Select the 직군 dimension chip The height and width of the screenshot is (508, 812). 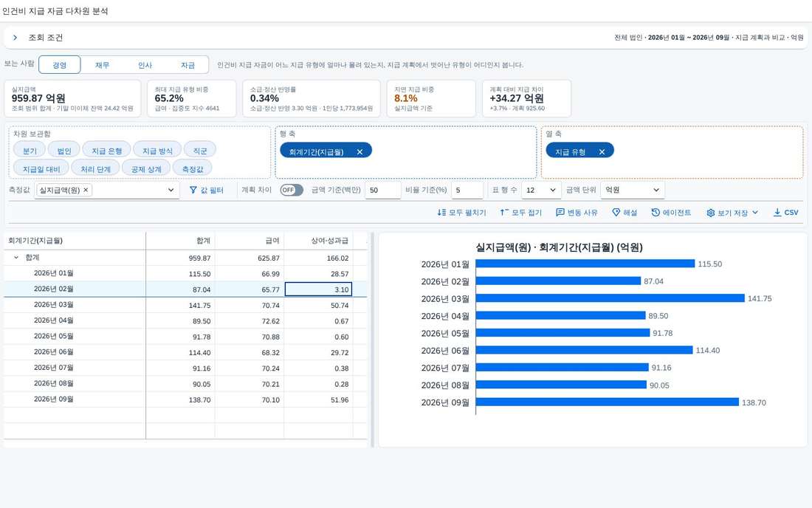click(x=200, y=151)
